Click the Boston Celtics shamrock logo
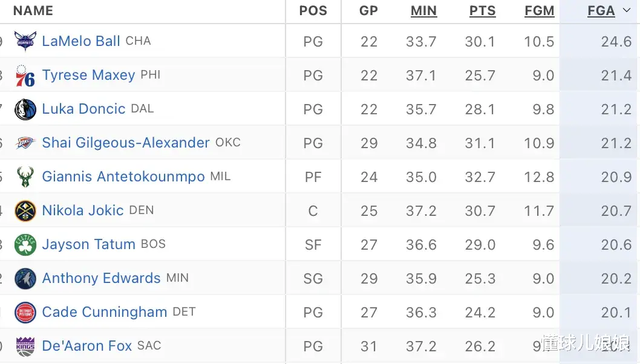Screen dimensions: 640x364 click(x=25, y=244)
